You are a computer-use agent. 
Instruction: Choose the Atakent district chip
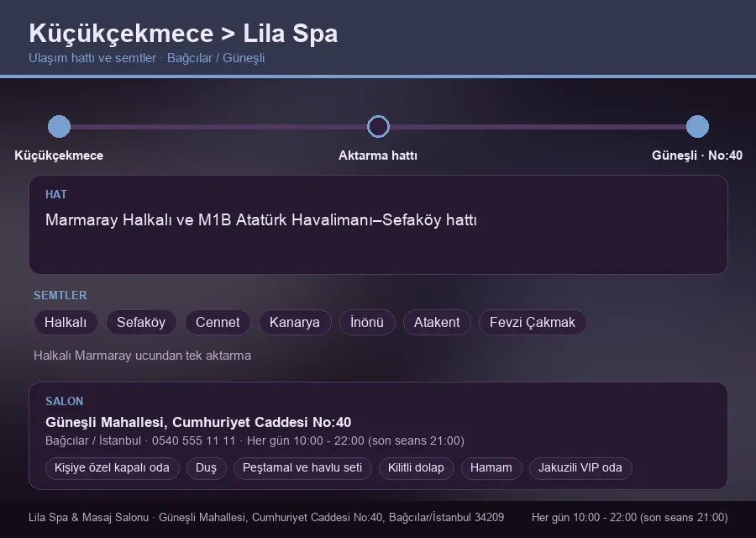pos(437,322)
